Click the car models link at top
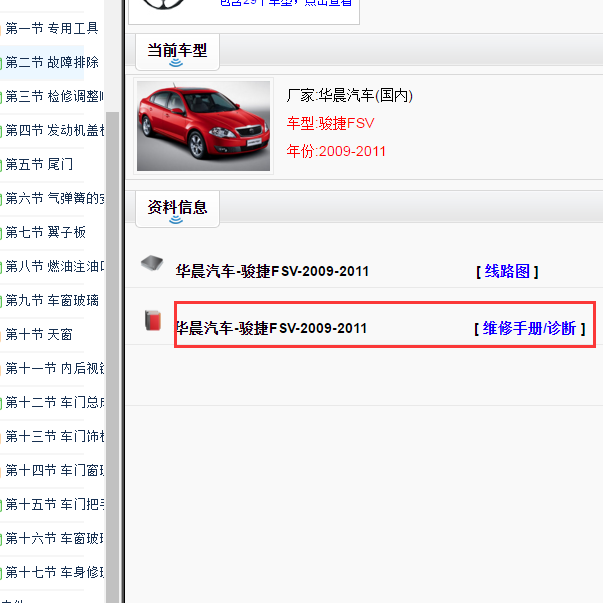 click(286, 3)
